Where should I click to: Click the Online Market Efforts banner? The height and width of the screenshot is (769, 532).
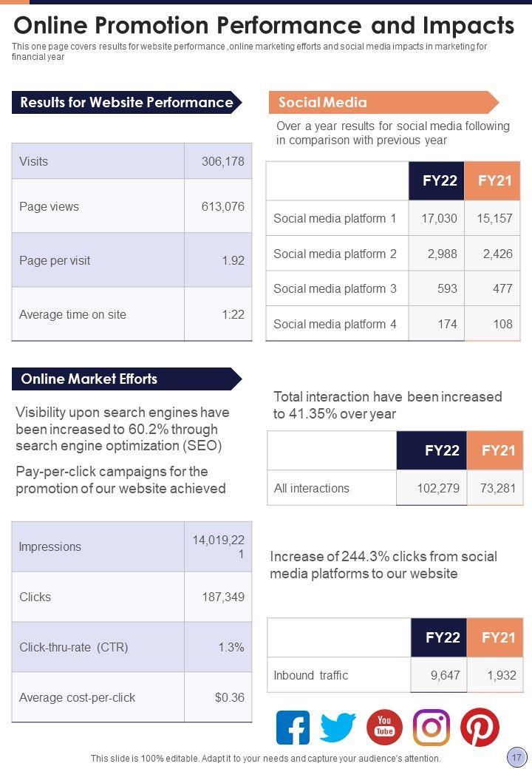click(126, 379)
